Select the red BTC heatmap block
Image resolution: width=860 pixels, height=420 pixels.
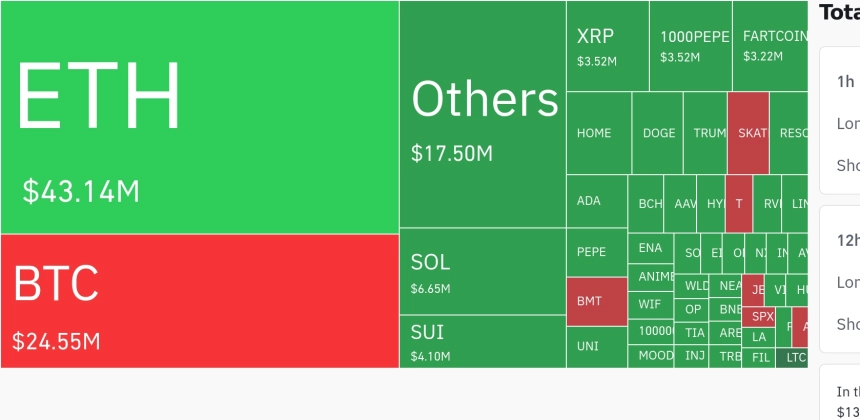[200, 301]
